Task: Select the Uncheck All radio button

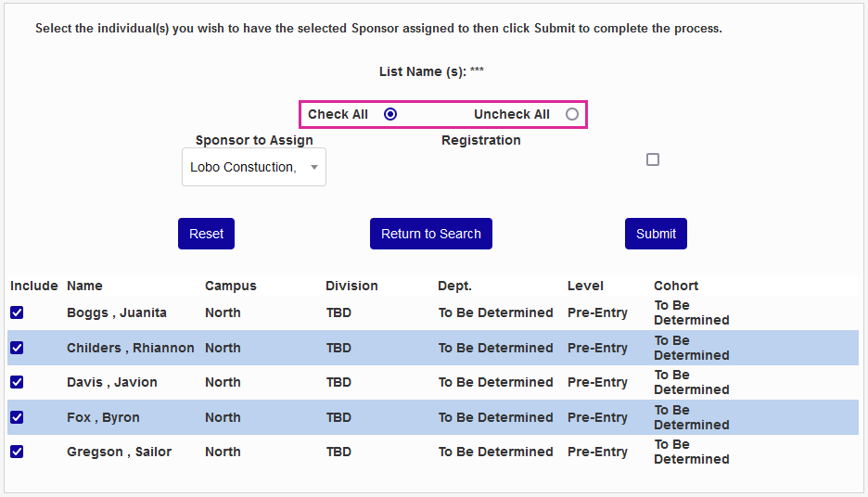Action: pos(572,114)
